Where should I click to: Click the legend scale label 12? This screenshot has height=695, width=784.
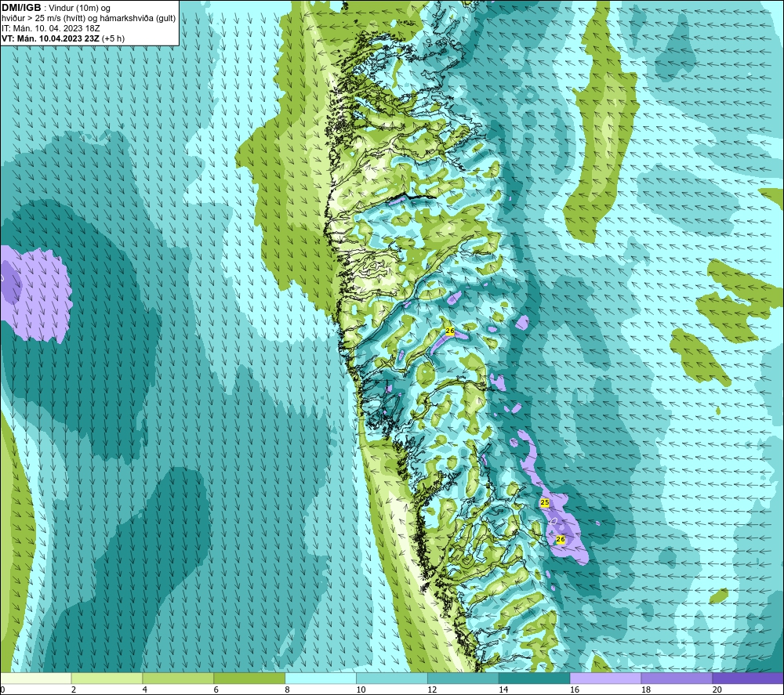432,690
